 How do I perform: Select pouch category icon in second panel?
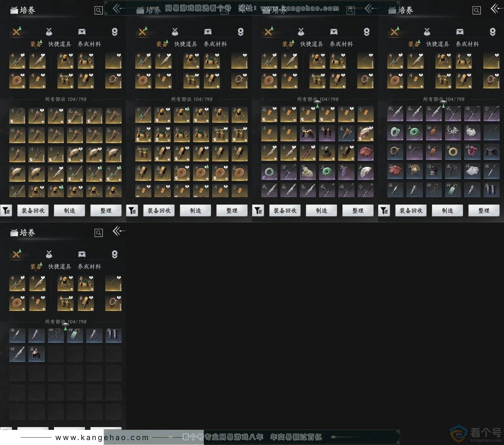[175, 32]
